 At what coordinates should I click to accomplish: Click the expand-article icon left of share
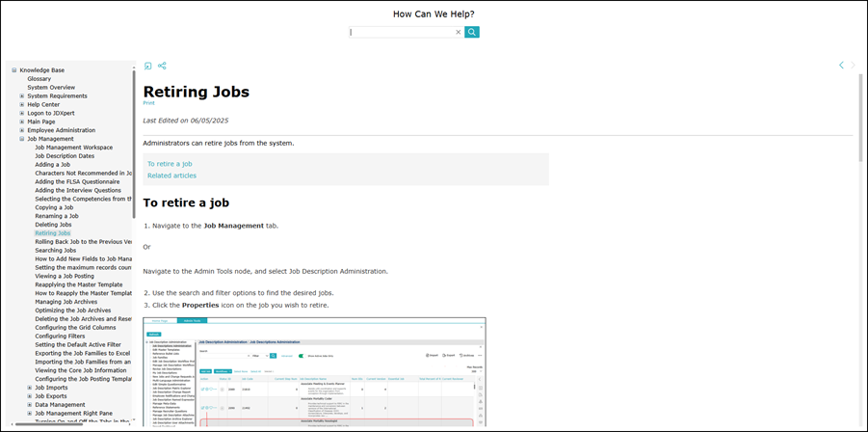pyautogui.click(x=148, y=66)
